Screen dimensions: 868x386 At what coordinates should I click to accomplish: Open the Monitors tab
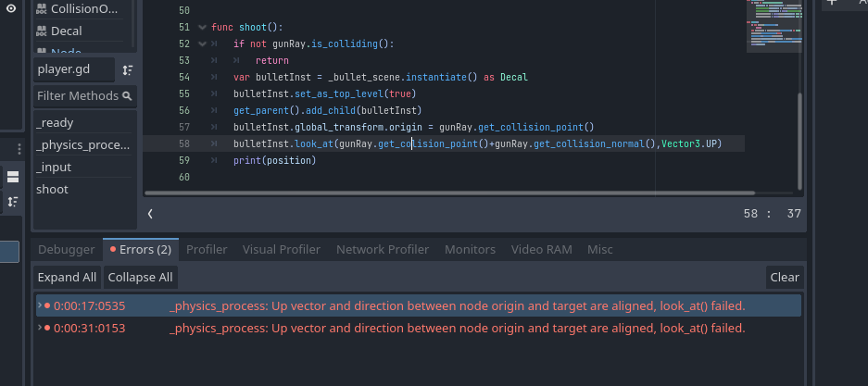(470, 249)
